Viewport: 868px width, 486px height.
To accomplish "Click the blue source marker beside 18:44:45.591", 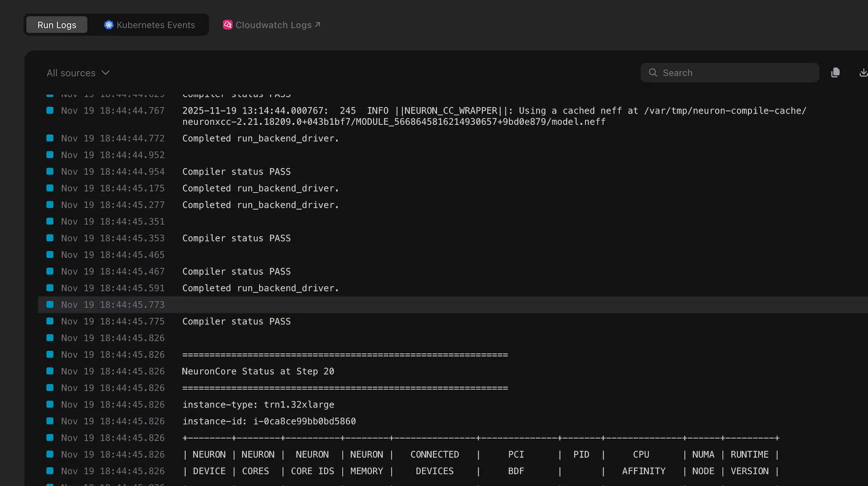I will click(50, 288).
